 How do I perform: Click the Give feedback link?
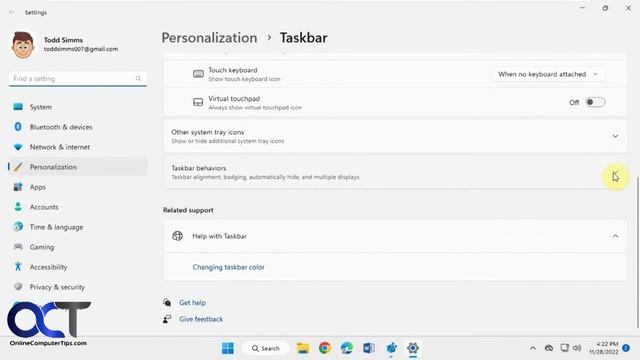point(201,319)
